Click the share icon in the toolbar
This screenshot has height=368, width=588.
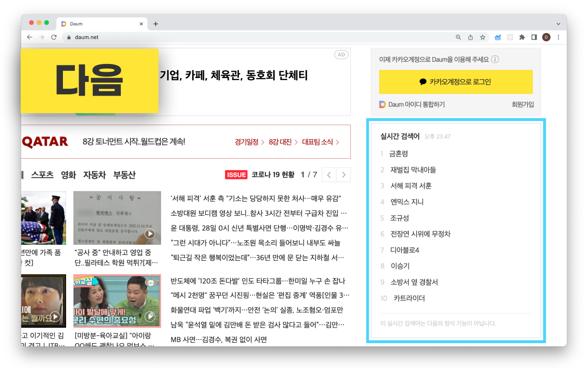click(469, 37)
